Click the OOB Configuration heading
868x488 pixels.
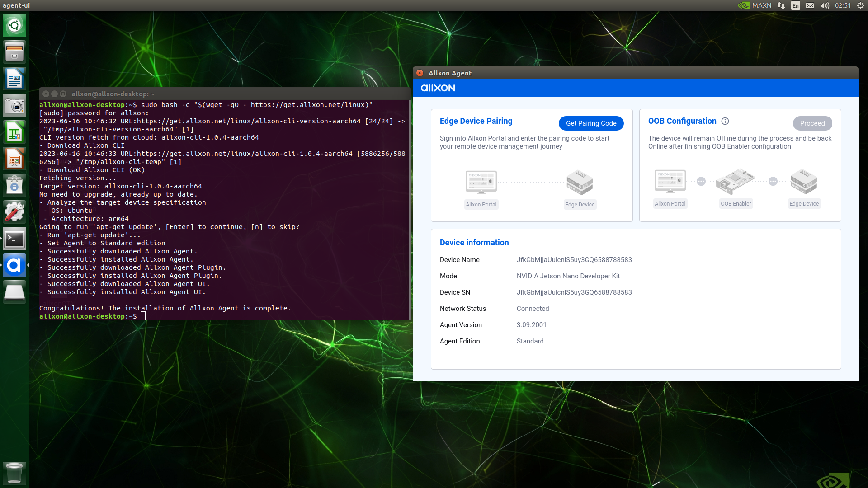pos(682,121)
